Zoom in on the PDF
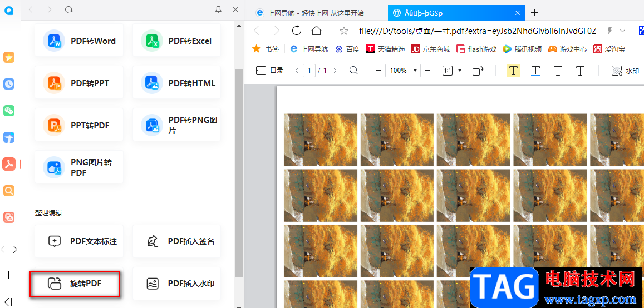This screenshot has height=308, width=644. [x=427, y=71]
